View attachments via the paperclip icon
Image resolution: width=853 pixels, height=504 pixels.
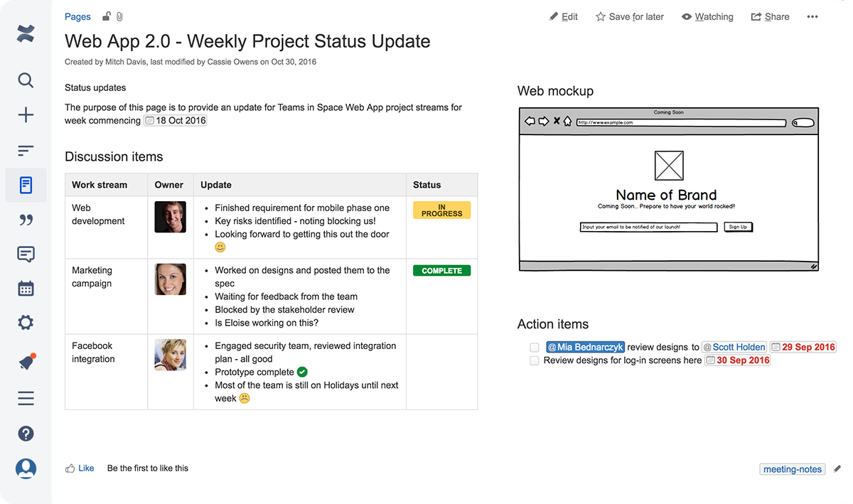pos(119,16)
